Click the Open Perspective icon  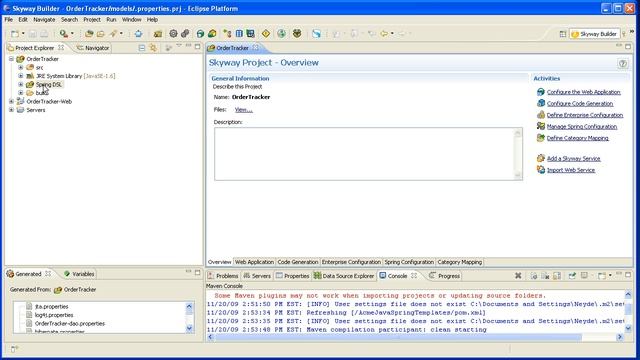[x=562, y=34]
